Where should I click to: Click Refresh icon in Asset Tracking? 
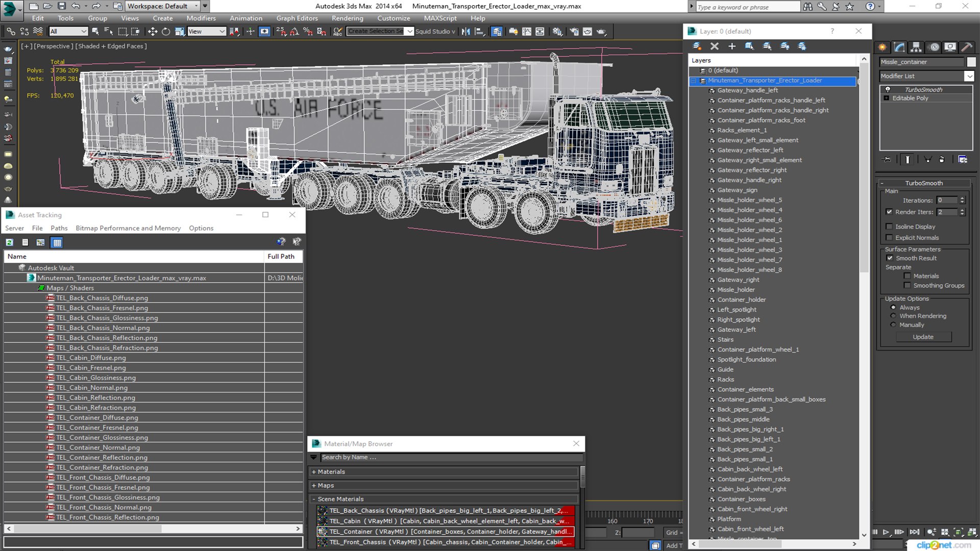(10, 243)
